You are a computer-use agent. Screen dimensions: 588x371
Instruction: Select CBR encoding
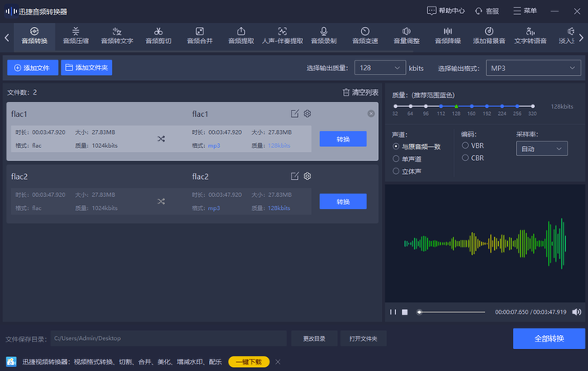473,158
